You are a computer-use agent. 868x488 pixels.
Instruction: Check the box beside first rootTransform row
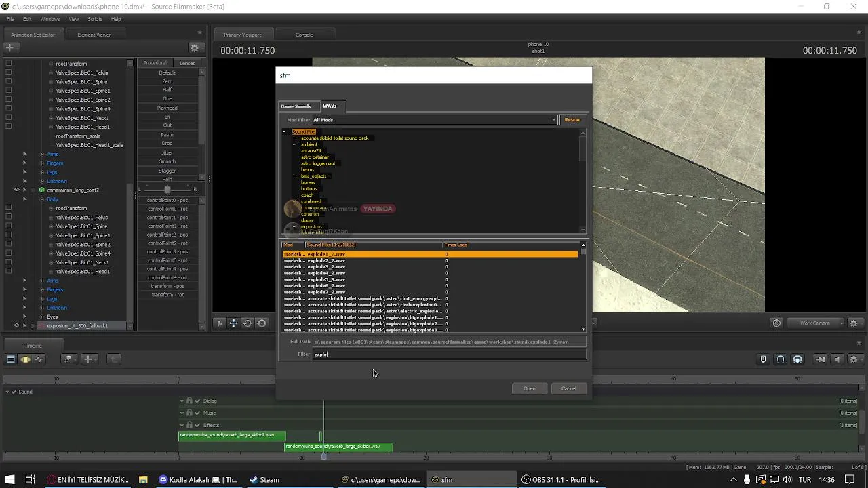click(8, 64)
